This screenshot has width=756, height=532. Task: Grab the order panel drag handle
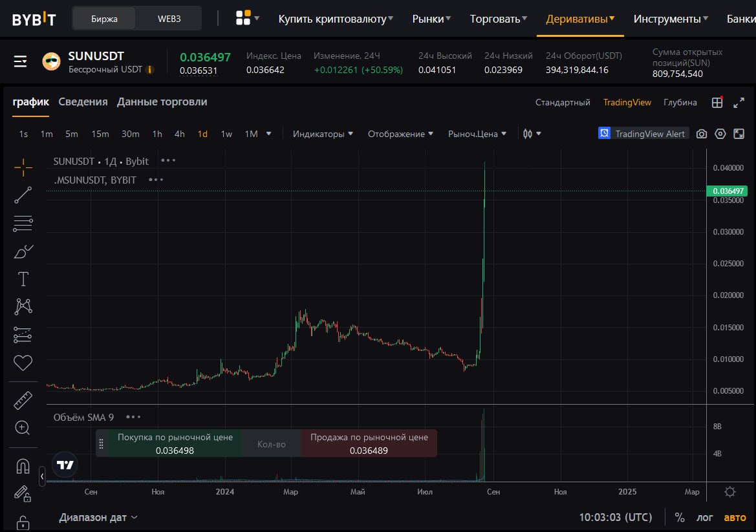[102, 444]
